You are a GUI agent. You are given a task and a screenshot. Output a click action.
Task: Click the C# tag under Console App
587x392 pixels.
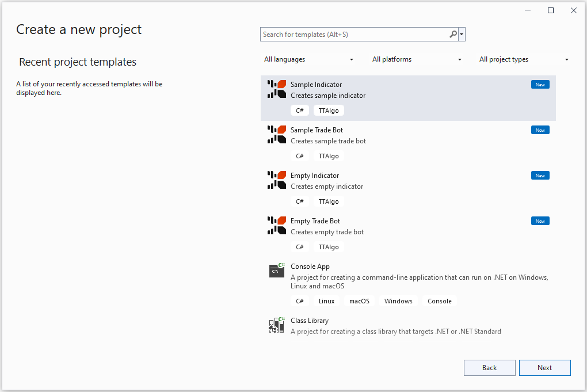coord(300,301)
